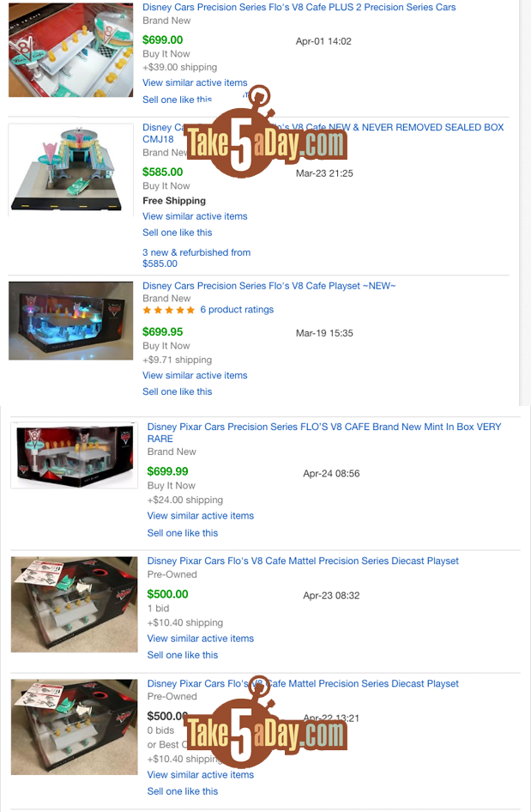This screenshot has height=812, width=531.
Task: Open the NEVER REMOVED SEALED BOX listing title
Action: click(323, 133)
